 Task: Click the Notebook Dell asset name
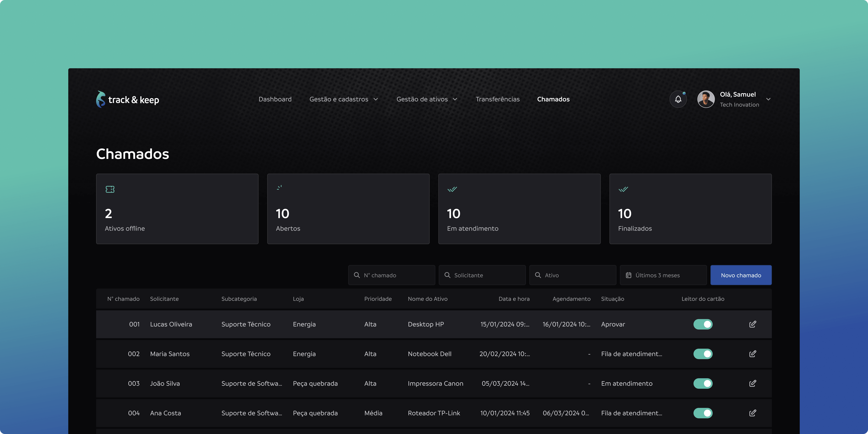[430, 354]
